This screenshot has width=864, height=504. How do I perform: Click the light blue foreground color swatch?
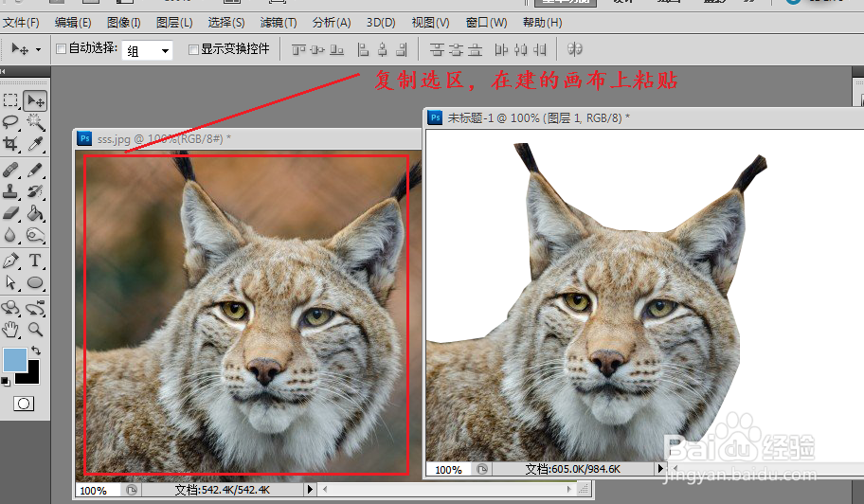coord(14,360)
